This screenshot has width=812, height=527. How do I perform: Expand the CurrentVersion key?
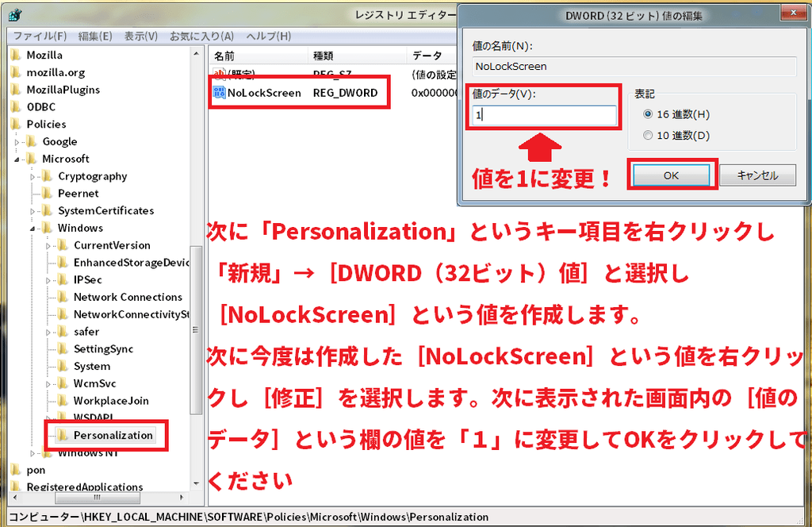click(x=48, y=246)
